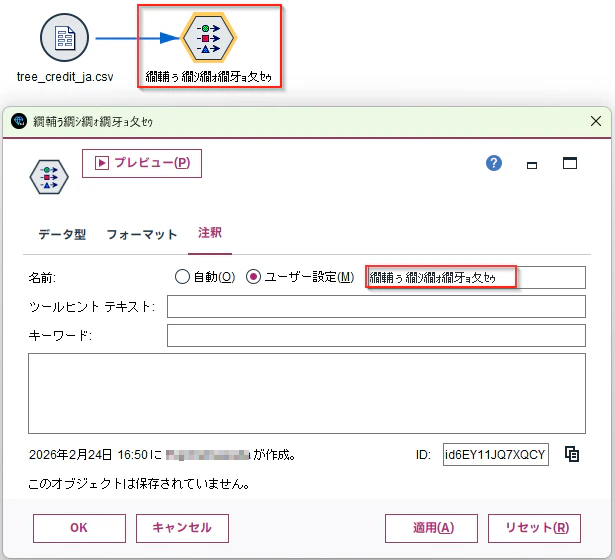Select the tree_credit_ja.csv source node icon
The image size is (615, 560).
[x=64, y=38]
